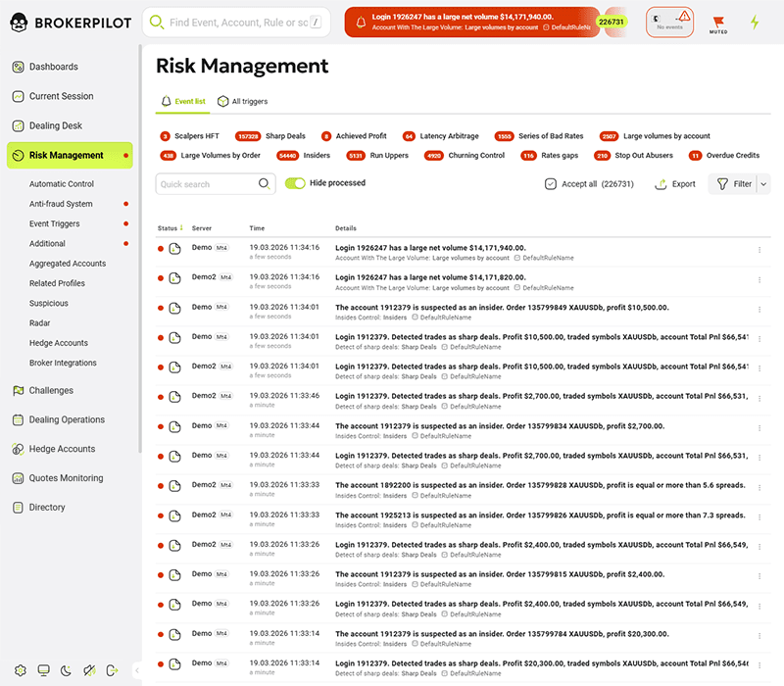784x686 pixels.
Task: Tick the Accept all checkbox
Action: click(551, 183)
